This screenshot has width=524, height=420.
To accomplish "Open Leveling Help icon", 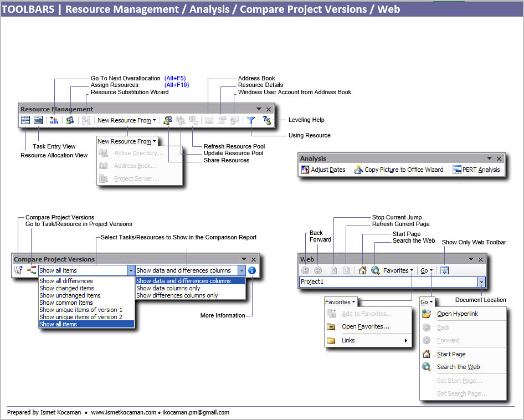I will 267,120.
